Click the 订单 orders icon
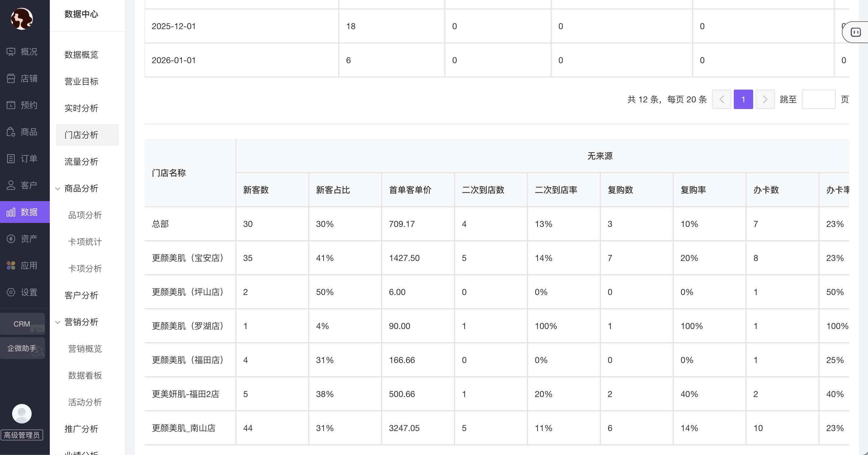 pos(11,159)
